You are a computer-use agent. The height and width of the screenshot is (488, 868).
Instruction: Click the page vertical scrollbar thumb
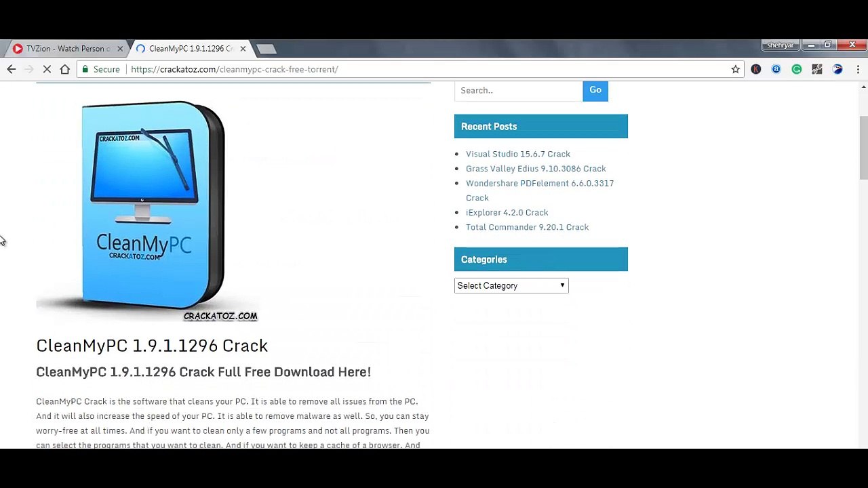click(863, 148)
